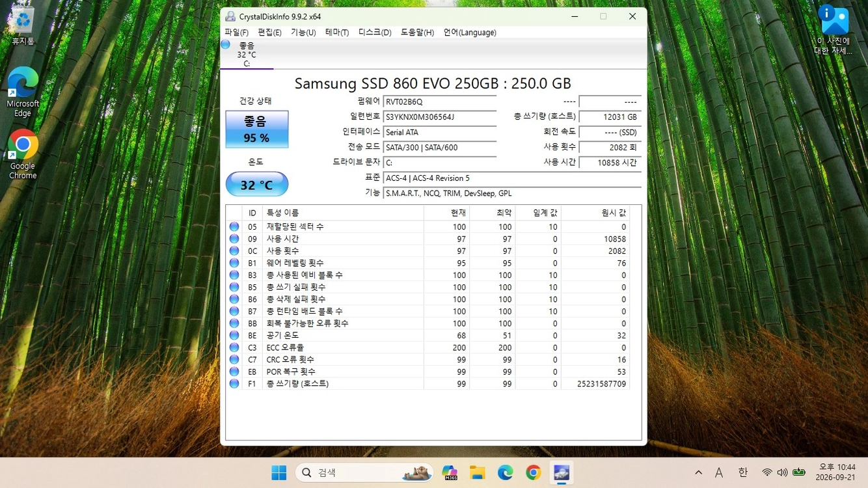The height and width of the screenshot is (488, 868).
Task: Open the 기능(U) menu
Action: click(x=303, y=33)
